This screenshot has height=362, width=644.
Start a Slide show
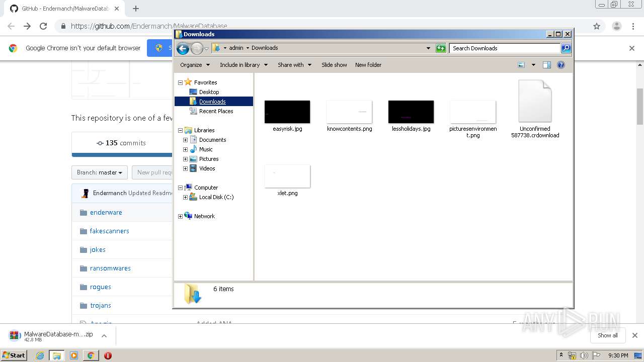334,65
